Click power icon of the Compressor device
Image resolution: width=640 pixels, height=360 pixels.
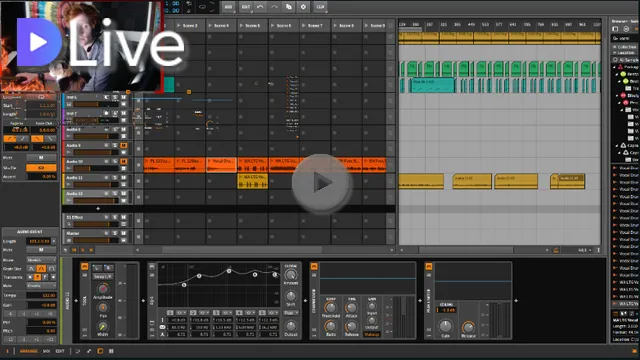click(x=314, y=267)
